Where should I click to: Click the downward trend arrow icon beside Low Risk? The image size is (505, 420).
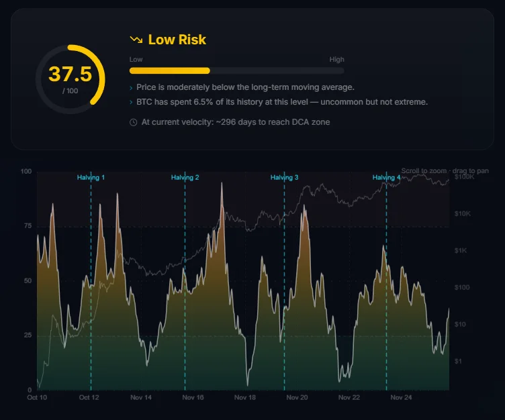click(x=136, y=40)
